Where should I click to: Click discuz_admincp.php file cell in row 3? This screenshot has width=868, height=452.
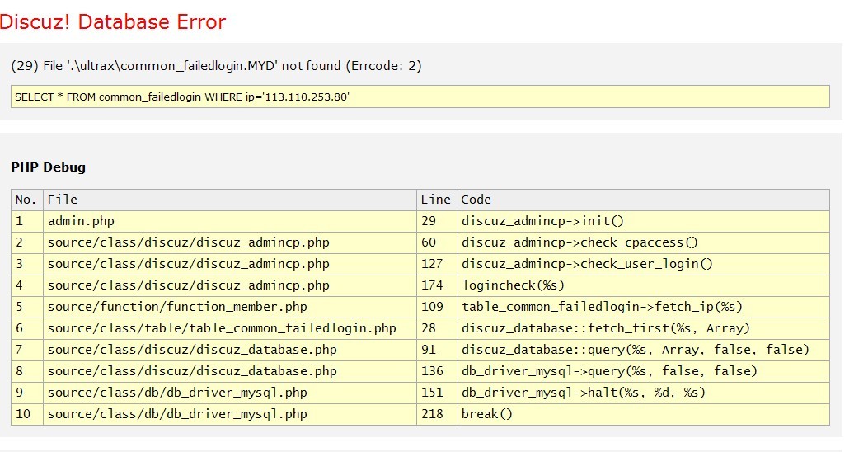pyautogui.click(x=230, y=264)
